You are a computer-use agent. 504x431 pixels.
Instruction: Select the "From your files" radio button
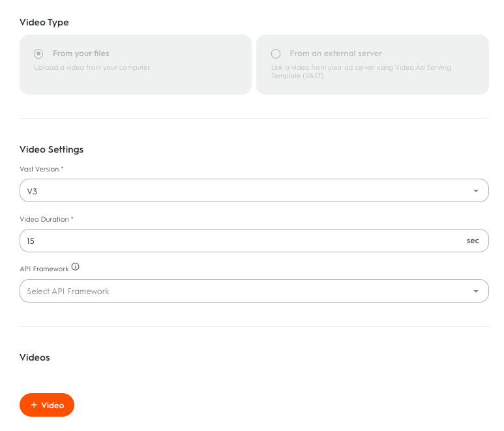(x=38, y=53)
